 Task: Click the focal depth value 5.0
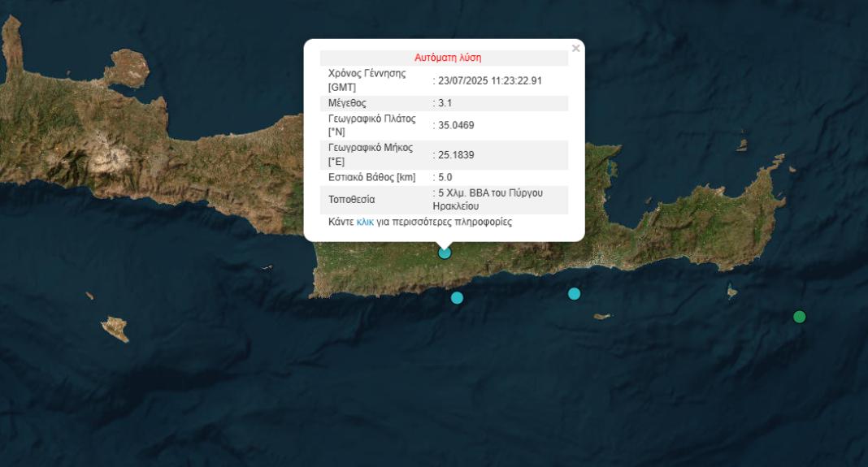[445, 177]
